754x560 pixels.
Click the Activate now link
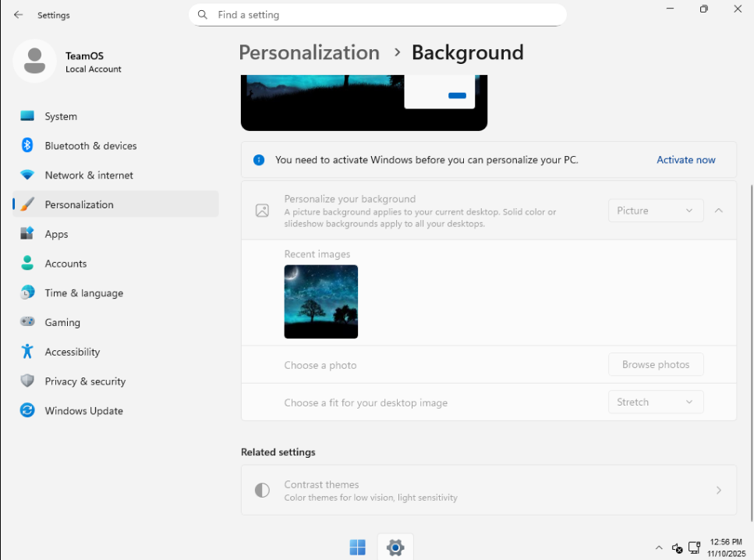pyautogui.click(x=685, y=160)
